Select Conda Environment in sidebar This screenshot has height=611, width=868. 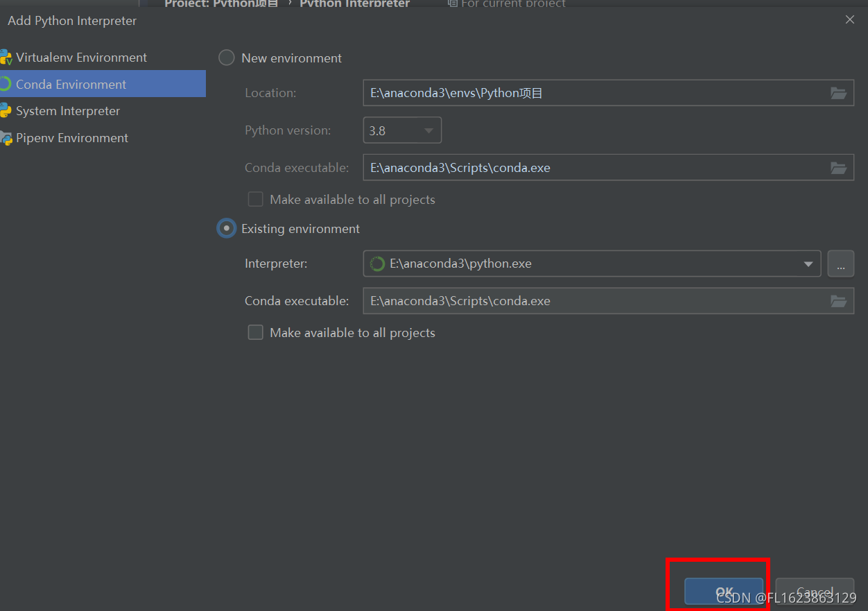pyautogui.click(x=103, y=84)
